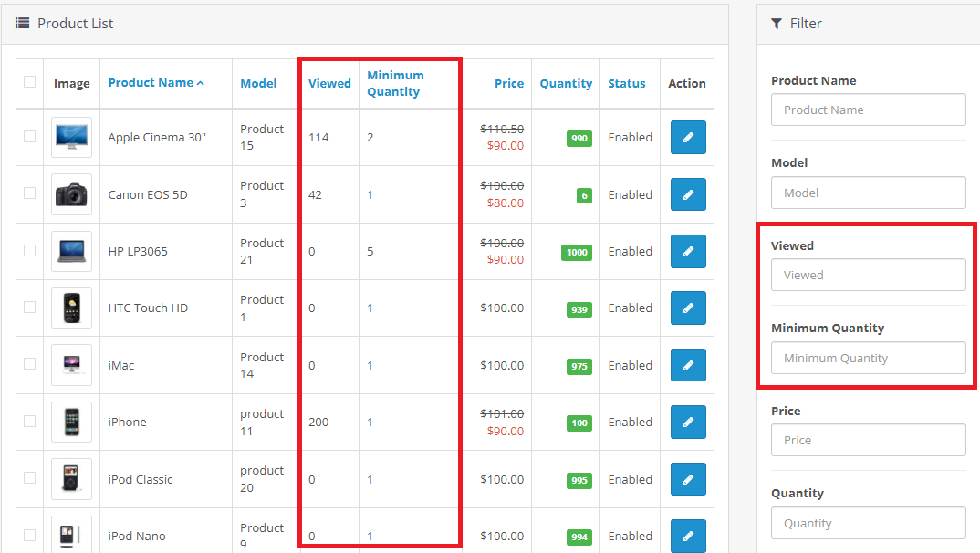Image resolution: width=980 pixels, height=553 pixels.
Task: Click the Filter funnel icon
Action: [x=776, y=23]
